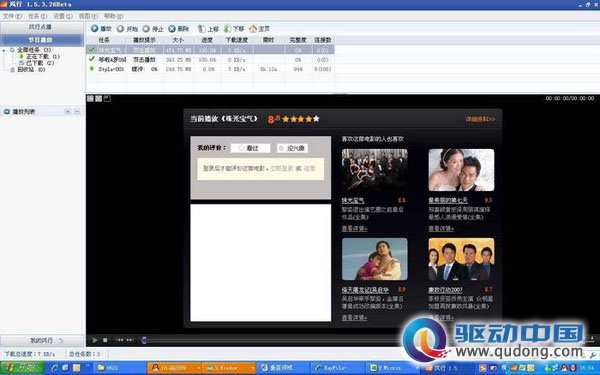Open the Help (帮助) menu
This screenshot has height=375, width=600.
[x=113, y=16]
